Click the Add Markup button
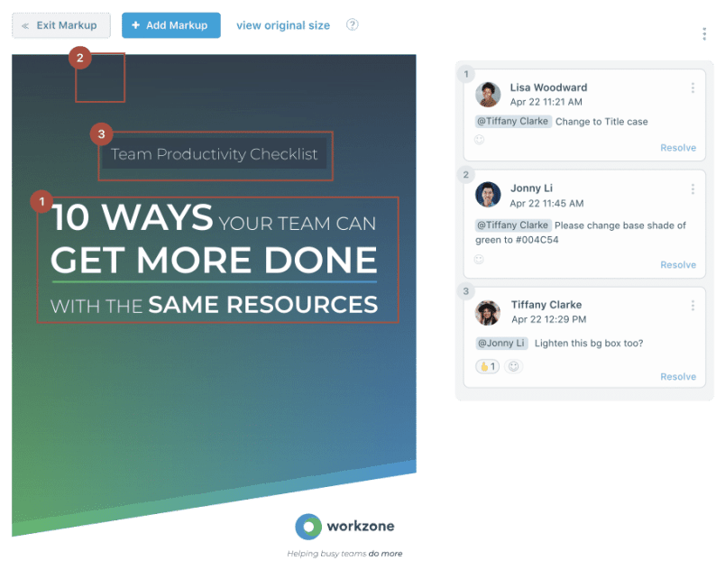725x588 pixels. pos(170,25)
